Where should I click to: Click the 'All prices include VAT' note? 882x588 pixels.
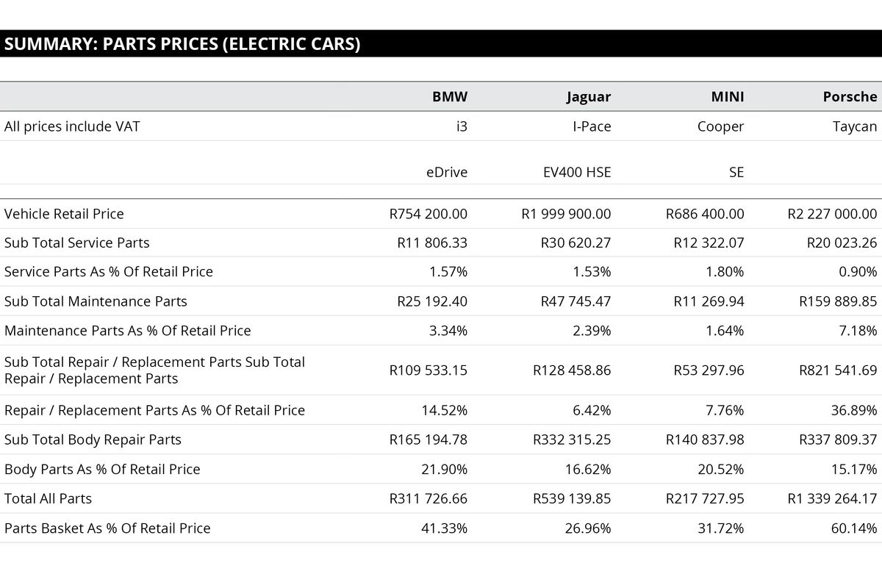tap(72, 126)
